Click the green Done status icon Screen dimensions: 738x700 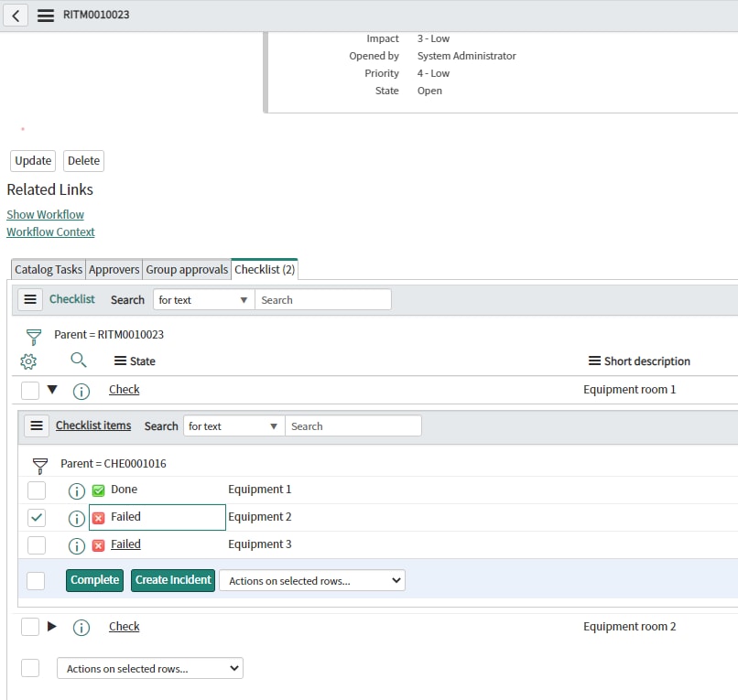(98, 490)
